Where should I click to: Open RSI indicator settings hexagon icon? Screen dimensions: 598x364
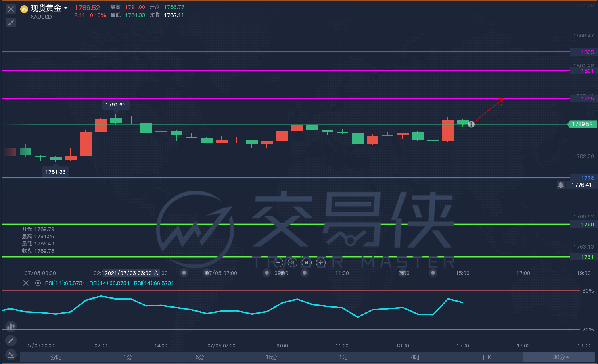tap(38, 283)
